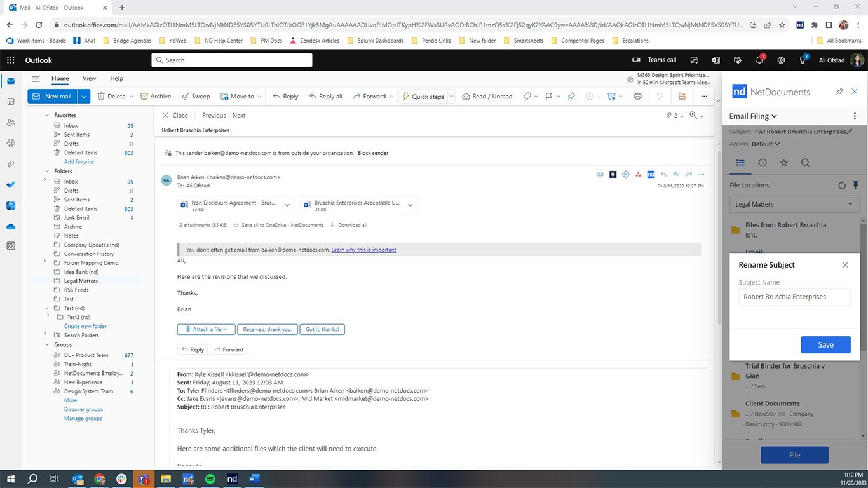
Task: Collapse the Favorites folder group
Action: tap(47, 115)
